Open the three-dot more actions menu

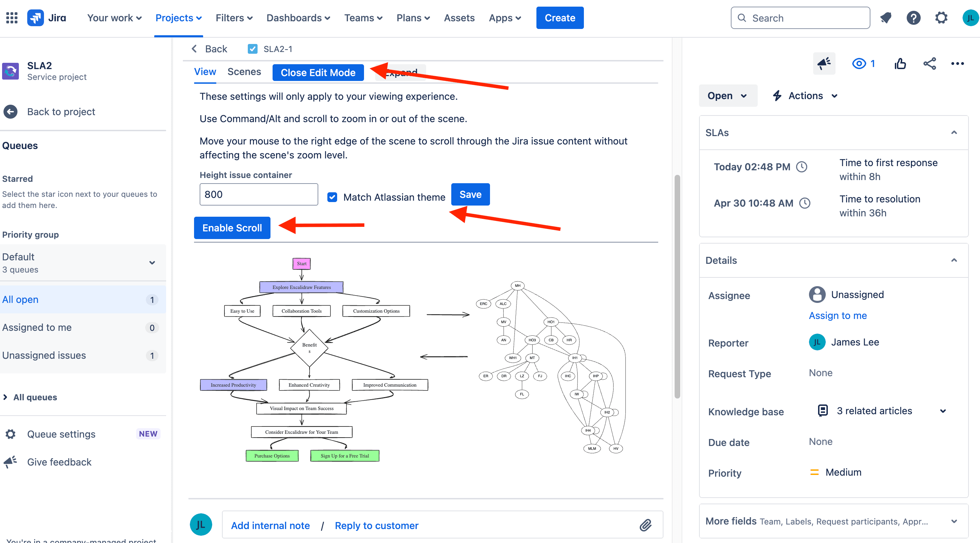click(x=957, y=64)
